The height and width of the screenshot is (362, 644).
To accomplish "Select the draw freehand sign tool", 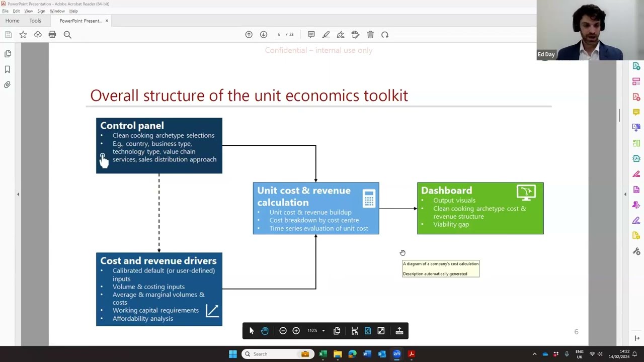I will [341, 35].
